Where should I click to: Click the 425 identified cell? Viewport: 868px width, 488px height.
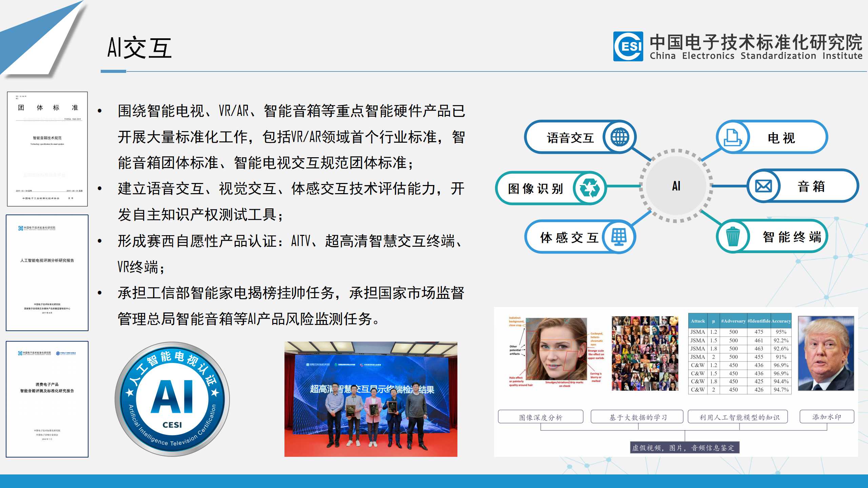tap(759, 381)
